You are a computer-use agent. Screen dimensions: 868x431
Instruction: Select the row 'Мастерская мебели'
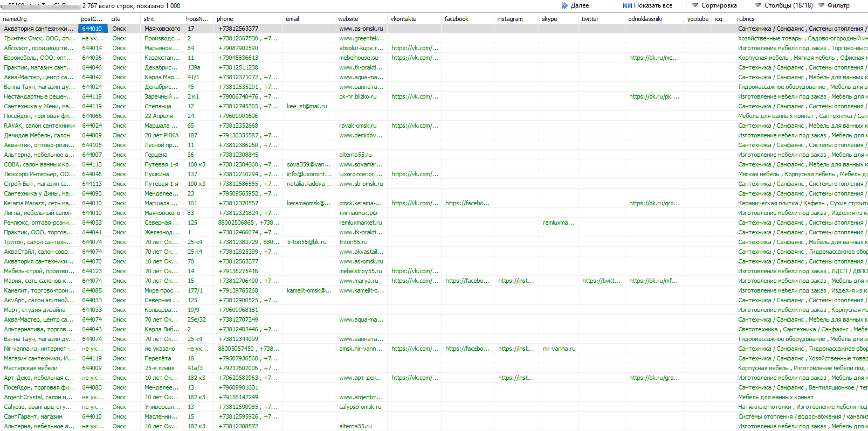pos(434,368)
